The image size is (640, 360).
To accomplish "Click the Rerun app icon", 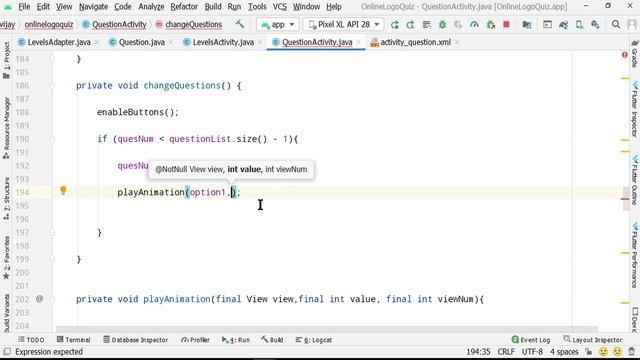I will [395, 25].
